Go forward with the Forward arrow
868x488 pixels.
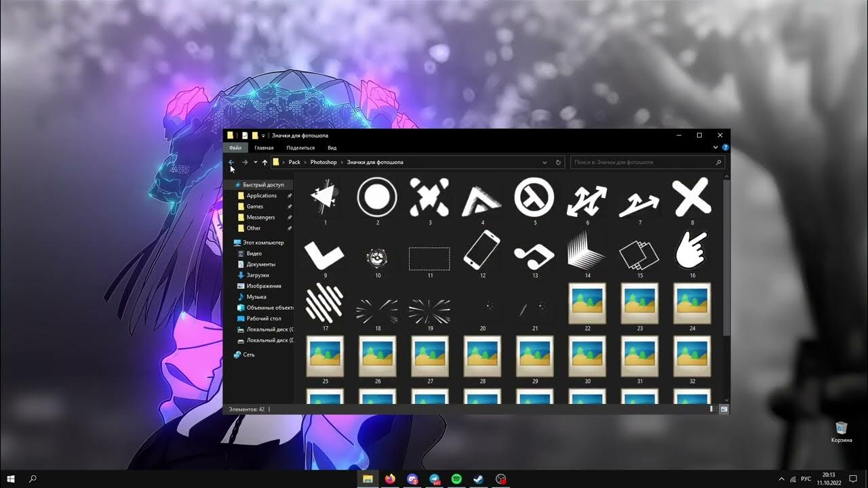click(x=245, y=163)
